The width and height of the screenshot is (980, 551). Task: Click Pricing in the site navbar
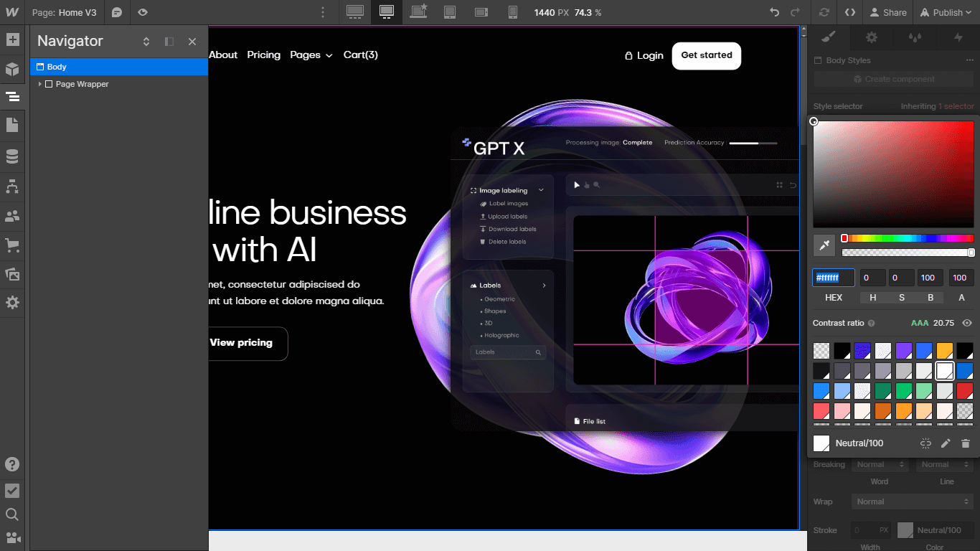pos(263,55)
